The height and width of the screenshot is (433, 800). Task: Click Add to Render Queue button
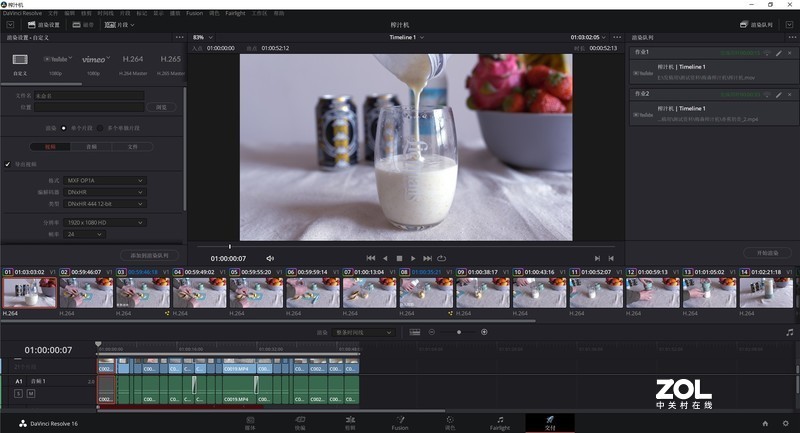(x=149, y=255)
